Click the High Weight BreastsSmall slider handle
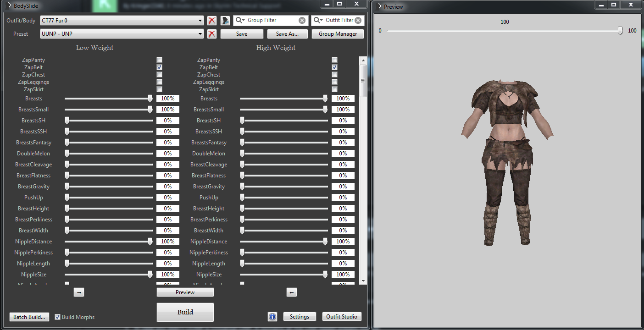Image resolution: width=644 pixels, height=330 pixels. [x=325, y=110]
